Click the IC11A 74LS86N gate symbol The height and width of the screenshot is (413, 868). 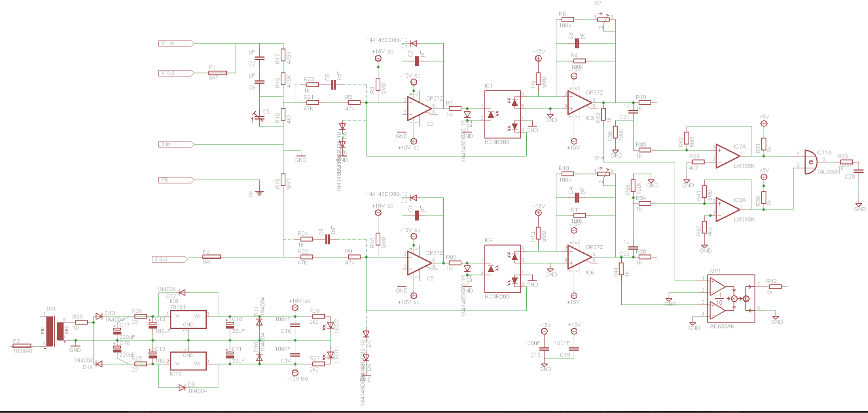click(811, 162)
